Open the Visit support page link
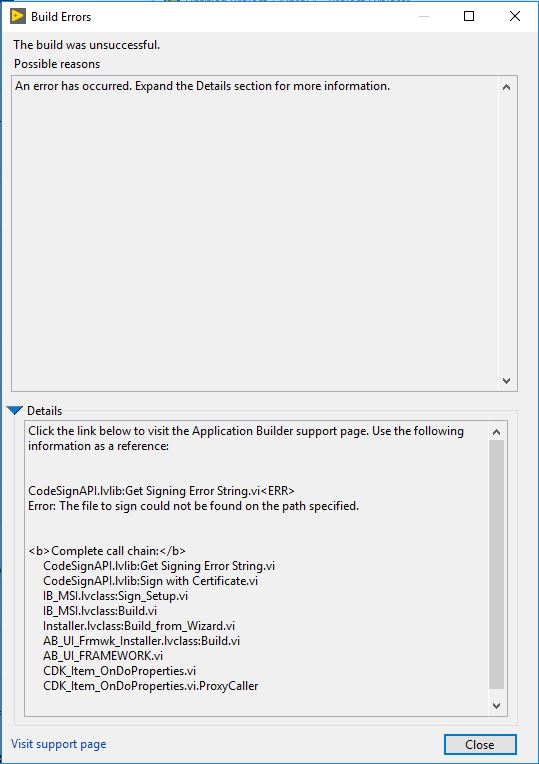The image size is (539, 764). point(58,744)
